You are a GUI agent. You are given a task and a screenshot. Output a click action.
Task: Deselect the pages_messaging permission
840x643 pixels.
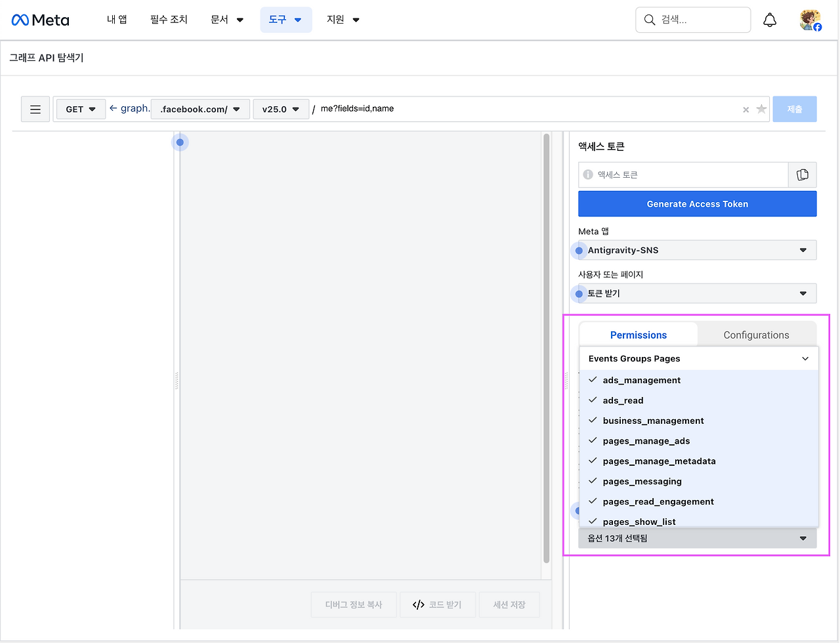click(699, 482)
